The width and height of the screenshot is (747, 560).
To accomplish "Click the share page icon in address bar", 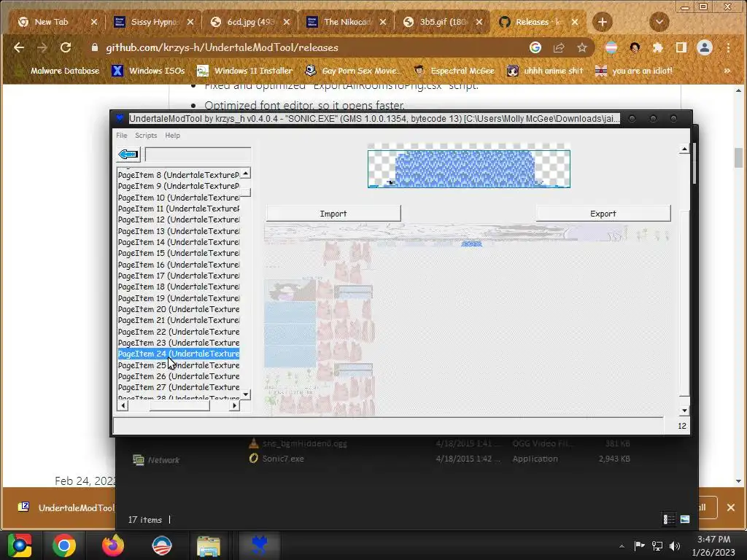I will click(559, 47).
